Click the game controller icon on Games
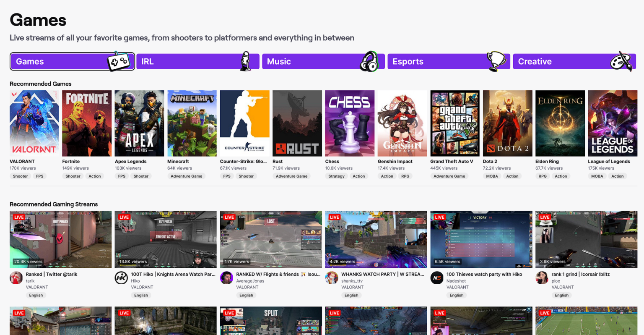Viewport: 644px width, 335px height. [118, 62]
